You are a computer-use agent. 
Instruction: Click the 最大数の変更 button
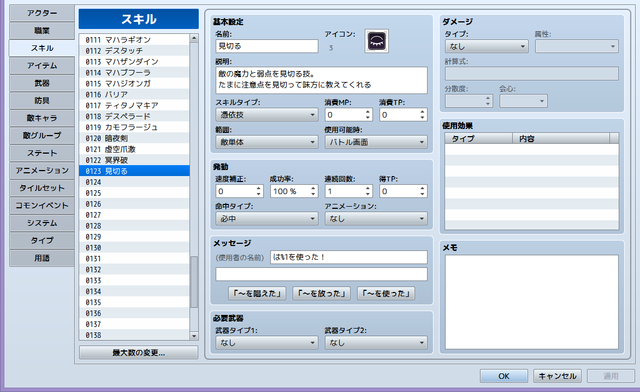tap(139, 353)
